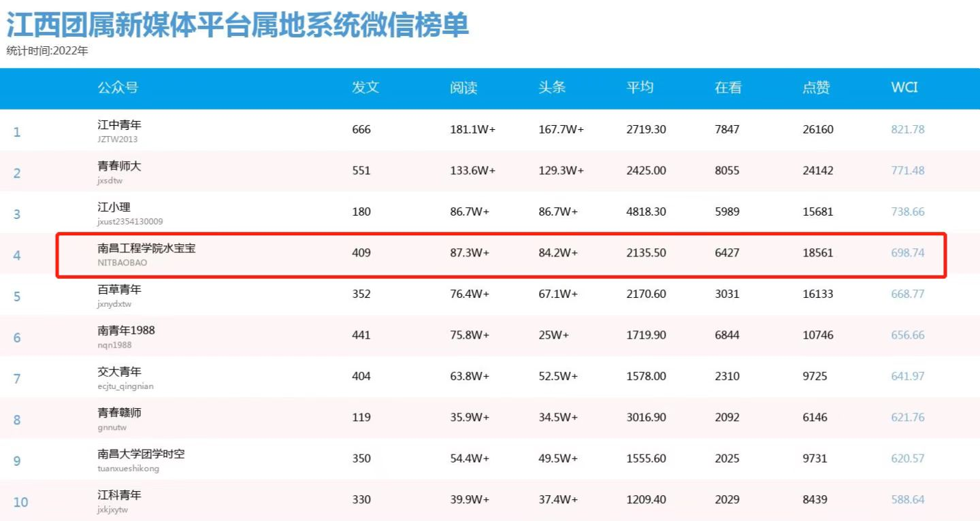This screenshot has height=521, width=980.
Task: Select the 百草青年 account name
Action: point(119,290)
